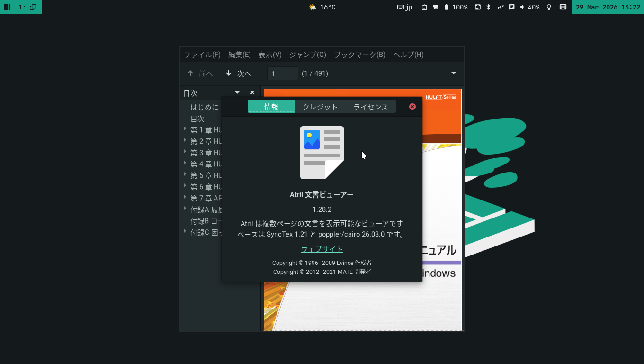Expand the 付録C tree entry
This screenshot has width=644, height=364.
(185, 231)
